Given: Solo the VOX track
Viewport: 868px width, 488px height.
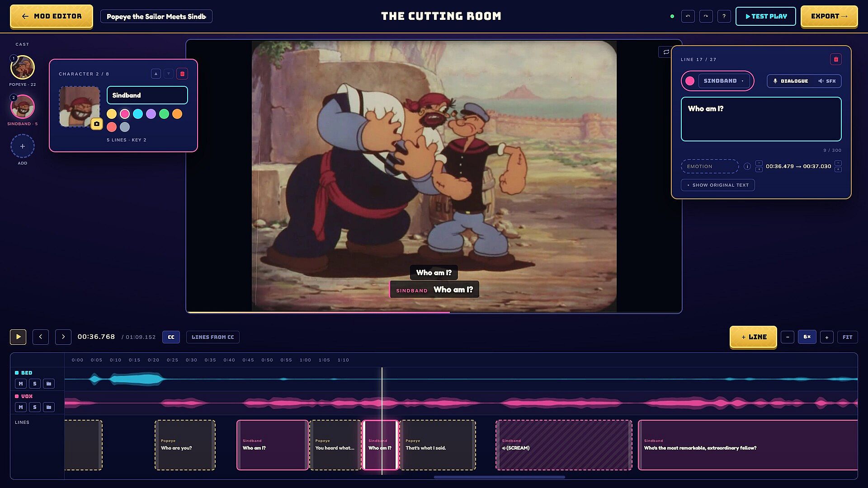Looking at the screenshot, I should click(x=35, y=407).
